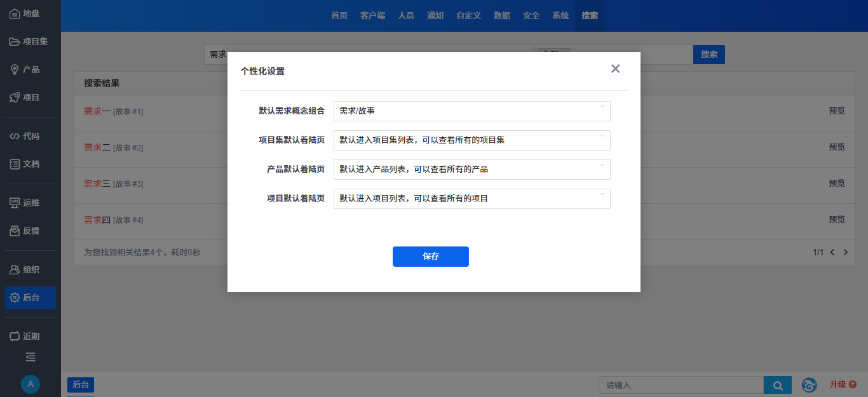The width and height of the screenshot is (868, 397).
Task: Open 文档 sidebar item
Action: (x=31, y=164)
